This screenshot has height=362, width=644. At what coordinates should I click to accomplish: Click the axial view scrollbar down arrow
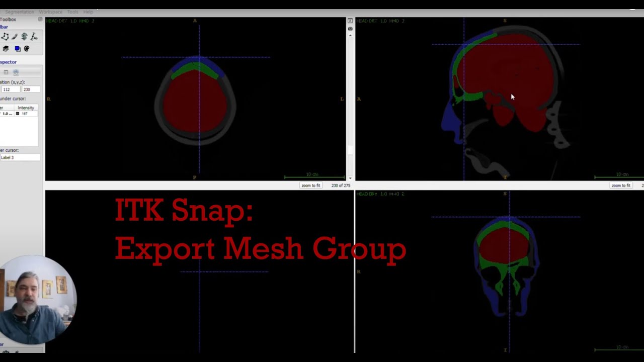[350, 177]
